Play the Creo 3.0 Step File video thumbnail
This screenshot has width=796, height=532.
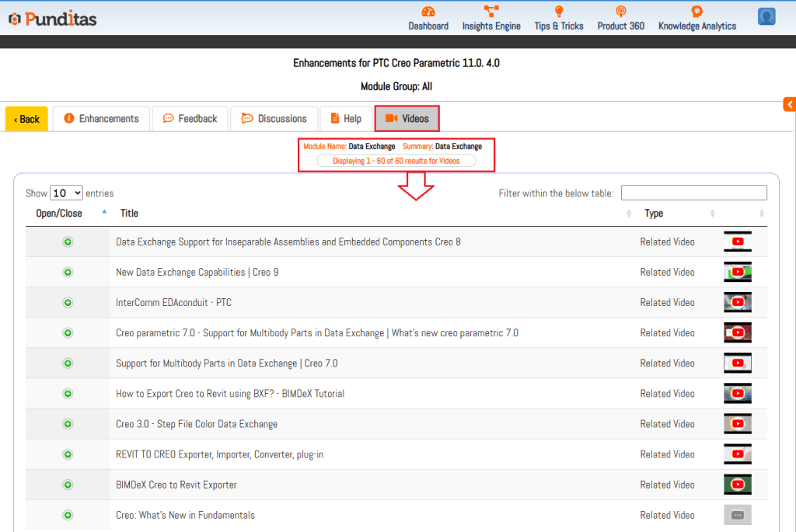(737, 424)
